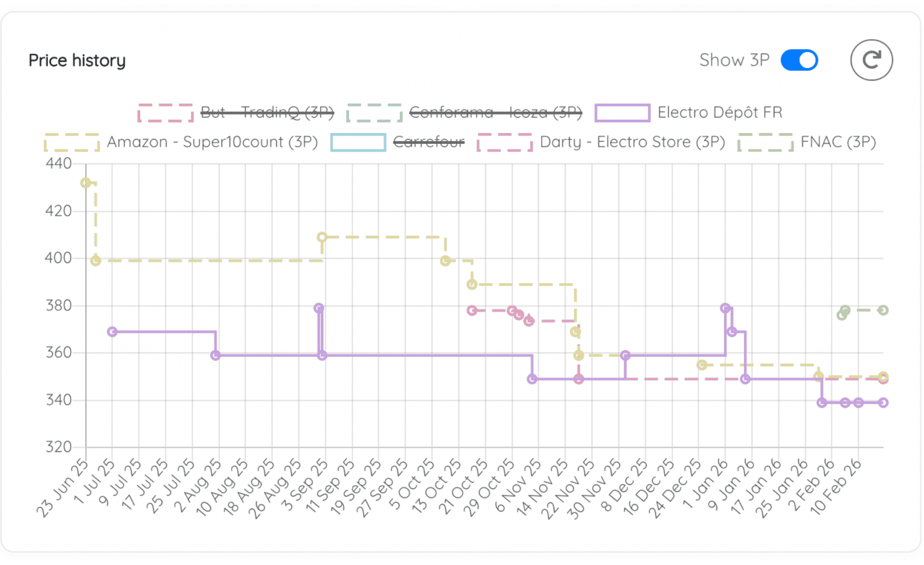The height and width of the screenshot is (565, 924).
Task: Click the FNAC (3P) green dashed swatch
Action: point(765,142)
